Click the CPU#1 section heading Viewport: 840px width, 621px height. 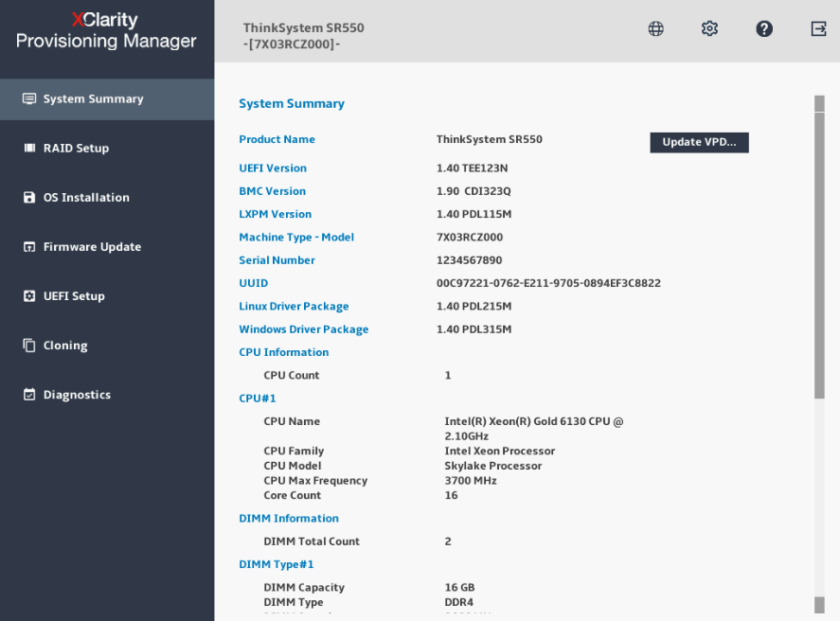tap(258, 399)
